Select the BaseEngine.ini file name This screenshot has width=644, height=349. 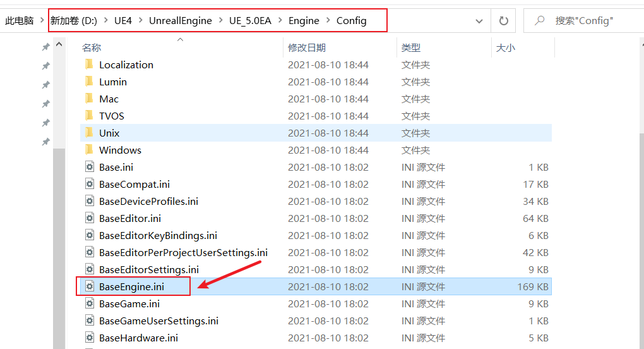[x=131, y=286]
